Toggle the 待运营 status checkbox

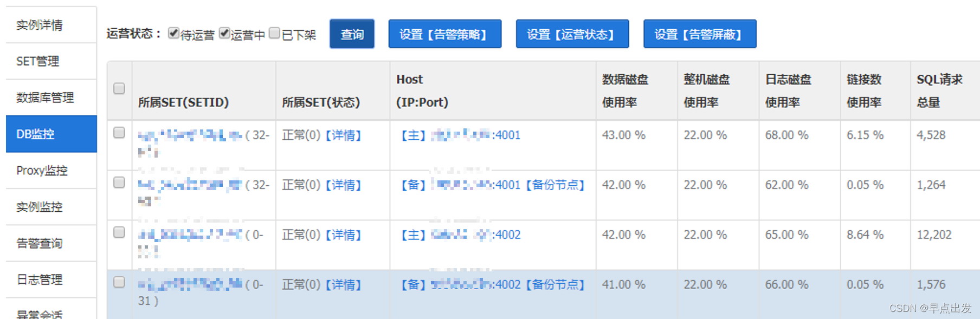pyautogui.click(x=173, y=34)
